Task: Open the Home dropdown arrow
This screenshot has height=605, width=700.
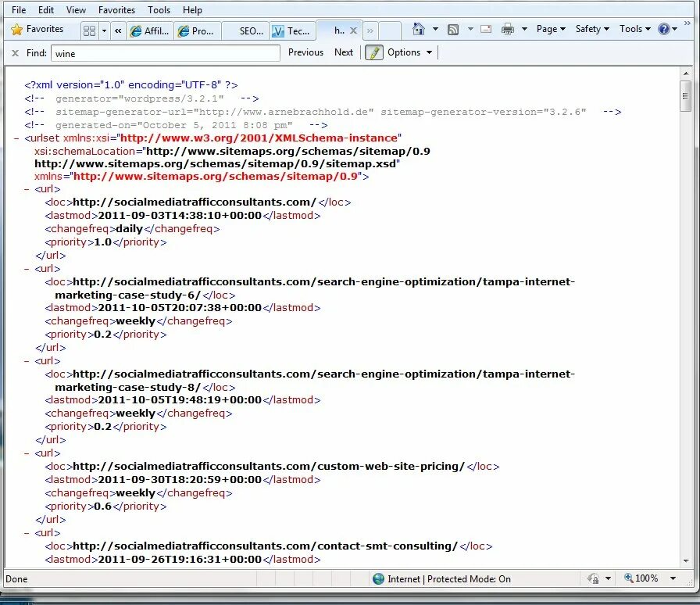Action: pos(435,29)
